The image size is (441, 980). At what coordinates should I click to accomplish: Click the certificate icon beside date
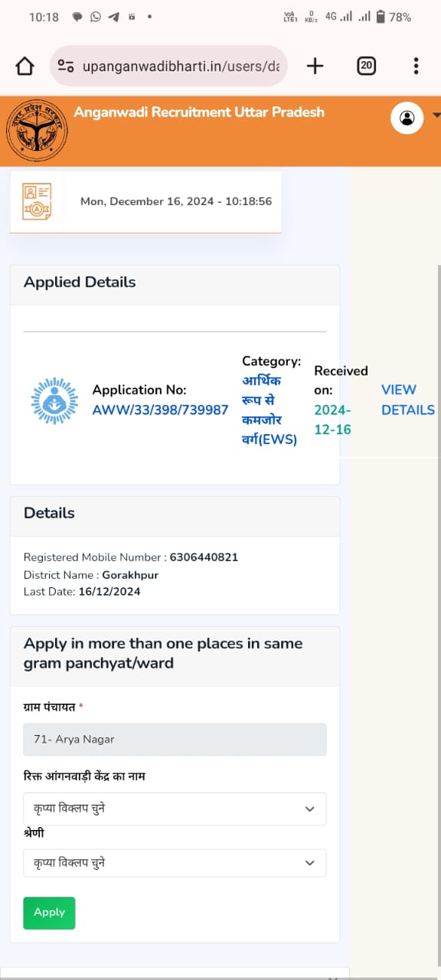click(37, 201)
